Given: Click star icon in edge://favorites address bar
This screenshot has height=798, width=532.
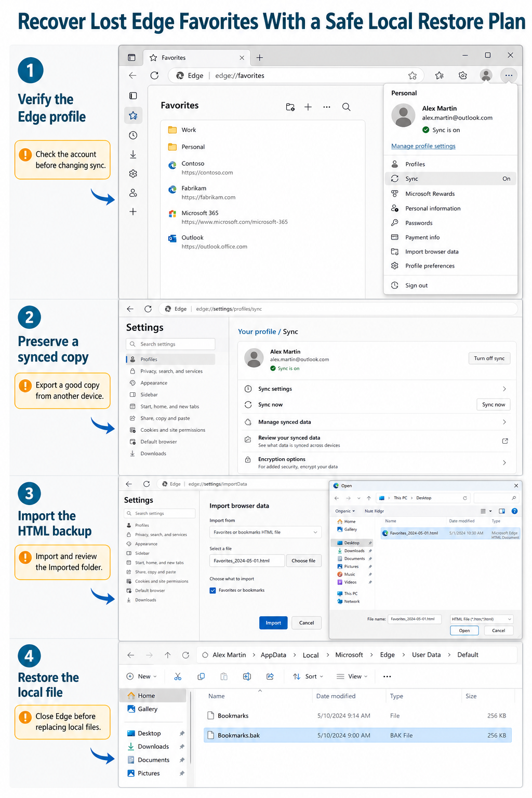Looking at the screenshot, I should pos(413,76).
